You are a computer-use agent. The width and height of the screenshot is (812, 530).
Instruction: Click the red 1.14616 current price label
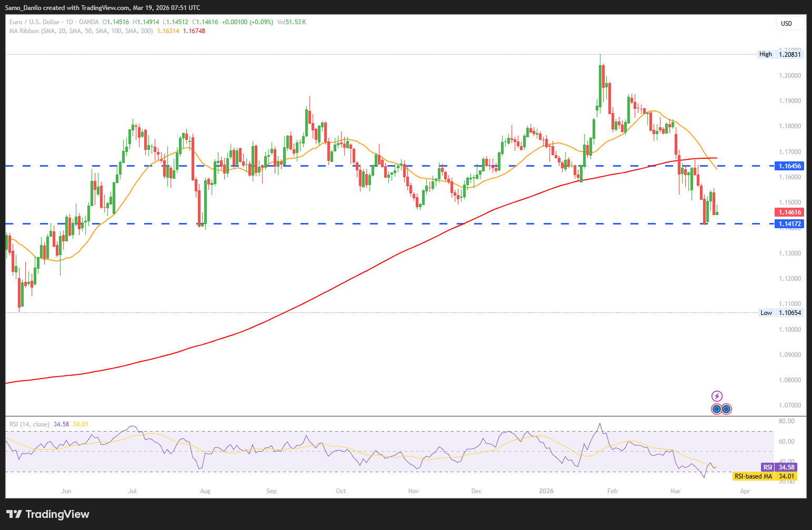[789, 212]
